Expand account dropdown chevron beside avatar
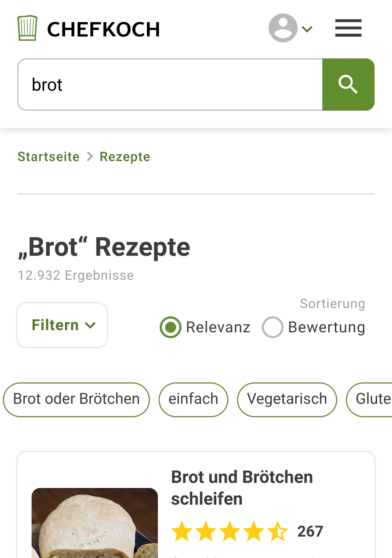Screen dimensions: 392x558 pyautogui.click(x=307, y=29)
